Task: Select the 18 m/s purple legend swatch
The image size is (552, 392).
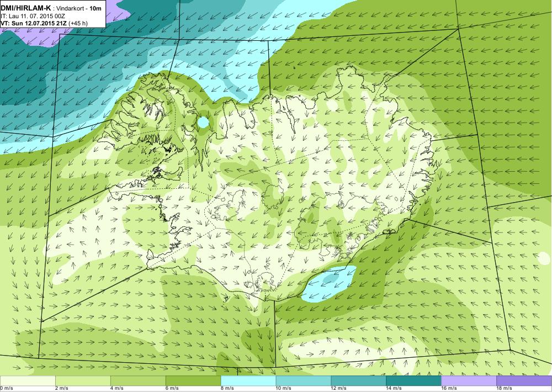Action: [524, 381]
